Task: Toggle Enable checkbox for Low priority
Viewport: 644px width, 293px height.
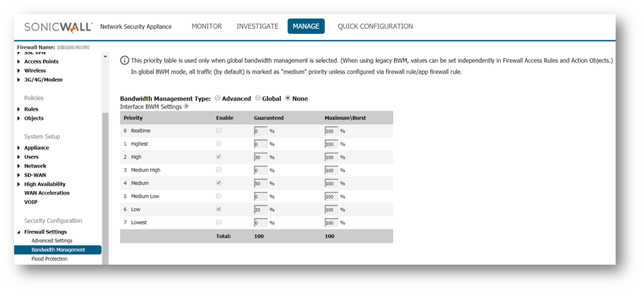Action: pyautogui.click(x=219, y=209)
